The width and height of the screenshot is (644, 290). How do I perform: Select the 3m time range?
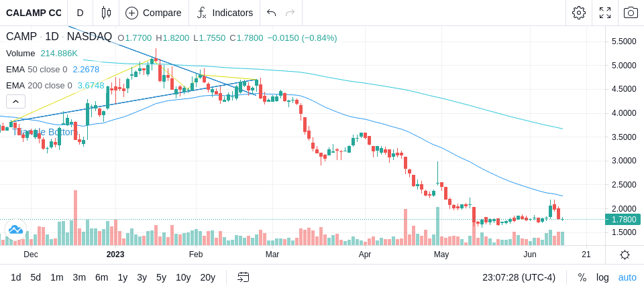pyautogui.click(x=79, y=278)
